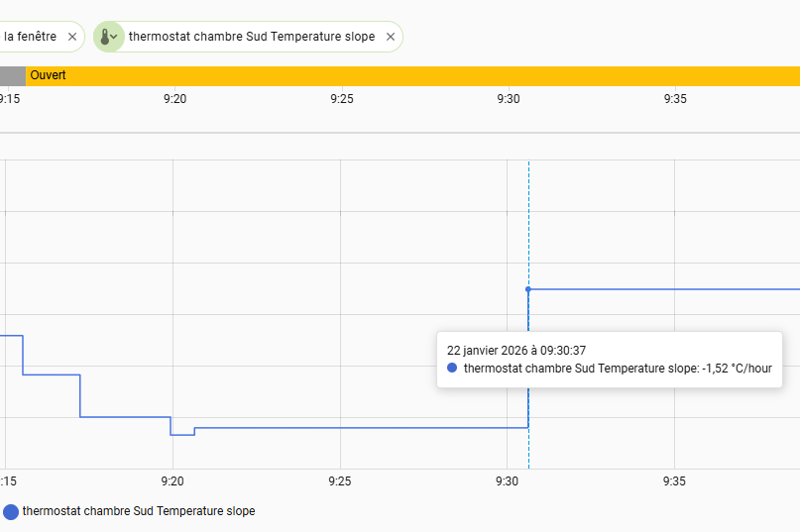Image resolution: width=800 pixels, height=532 pixels.
Task: Click the 'Ouvert' text in the state timeline
Action: (49, 75)
